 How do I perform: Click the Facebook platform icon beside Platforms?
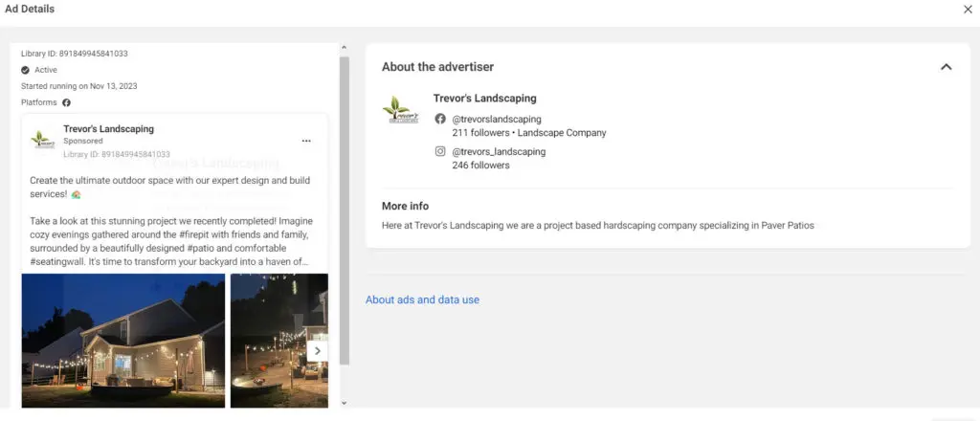[x=66, y=102]
